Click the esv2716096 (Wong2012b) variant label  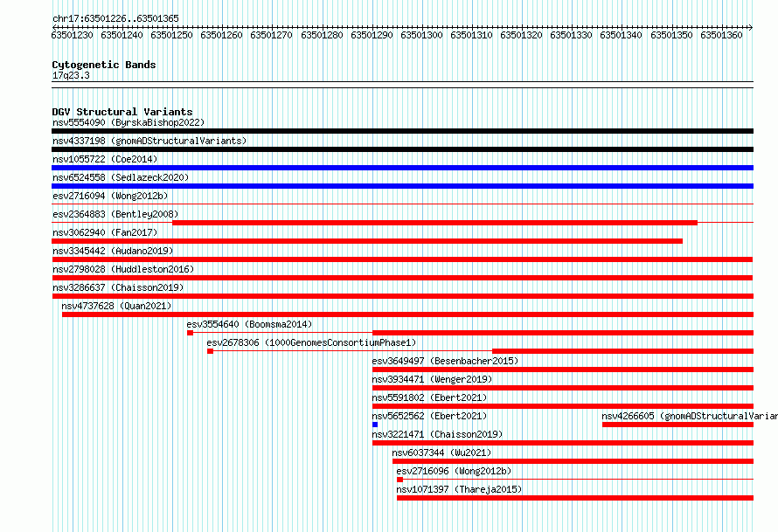pyautogui.click(x=454, y=471)
